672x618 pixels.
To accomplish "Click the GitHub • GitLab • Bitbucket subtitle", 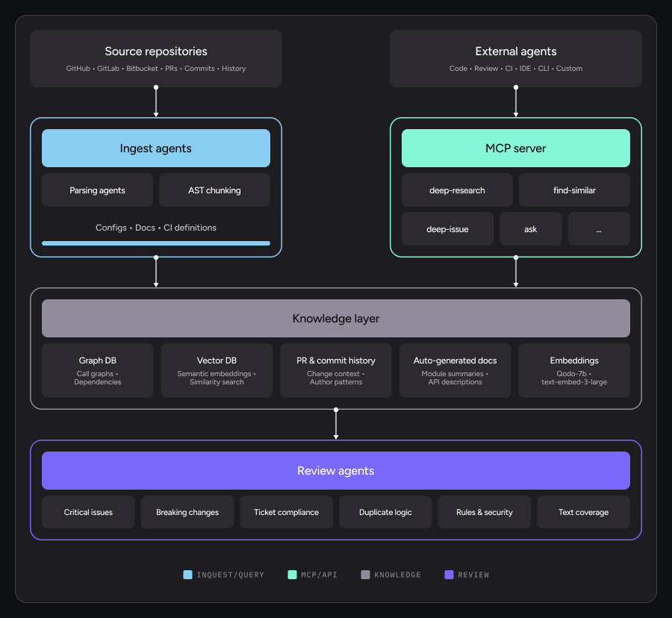I will [156, 69].
